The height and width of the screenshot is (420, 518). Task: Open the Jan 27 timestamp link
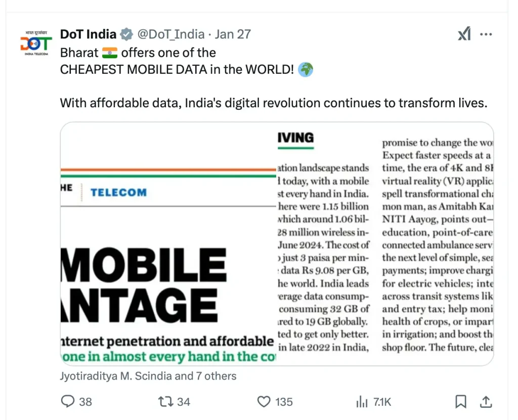(233, 34)
